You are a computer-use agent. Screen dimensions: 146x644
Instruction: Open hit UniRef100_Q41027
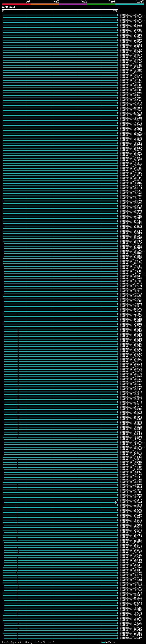[131, 32]
